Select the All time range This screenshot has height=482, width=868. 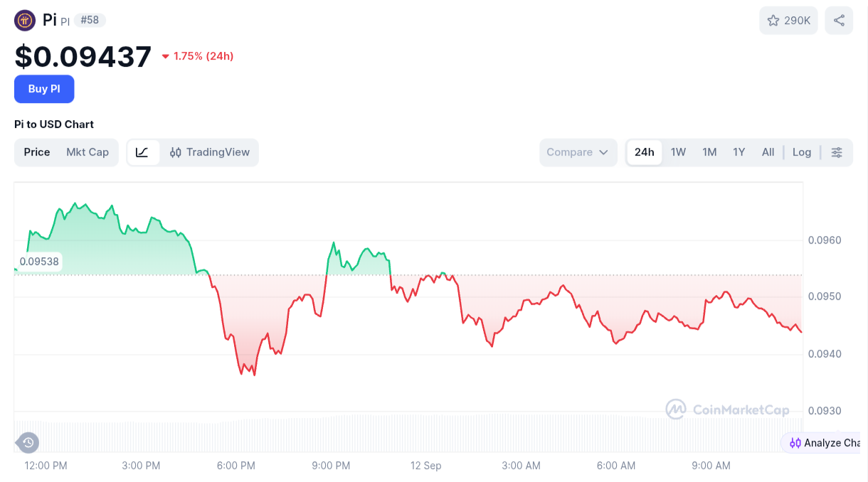(768, 152)
